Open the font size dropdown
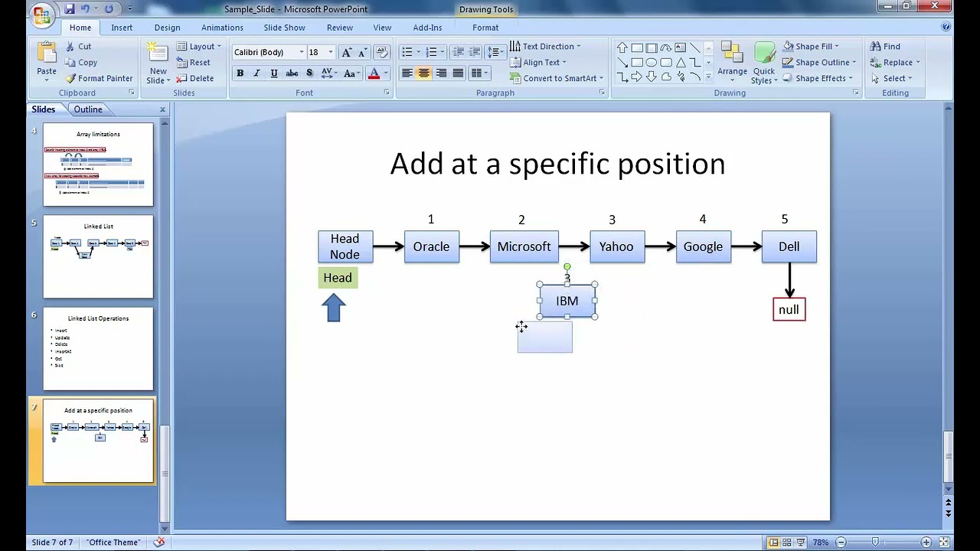980x551 pixels. [x=331, y=52]
